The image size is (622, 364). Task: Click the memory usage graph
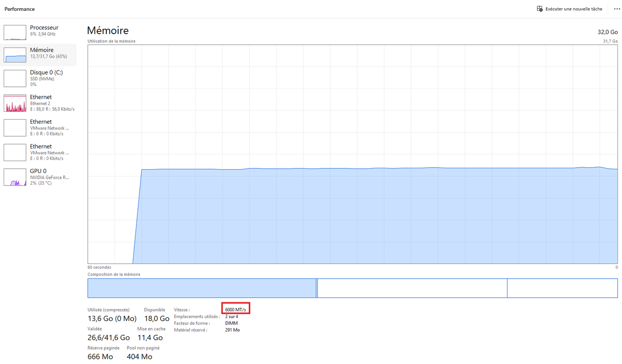click(353, 154)
